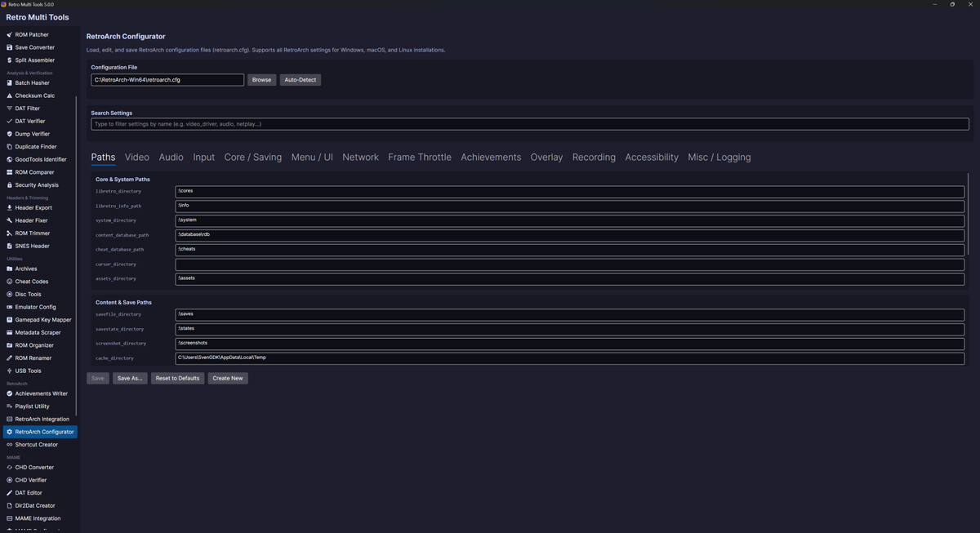980x533 pixels.
Task: Open the ROM Organizer icon
Action: (x=10, y=345)
